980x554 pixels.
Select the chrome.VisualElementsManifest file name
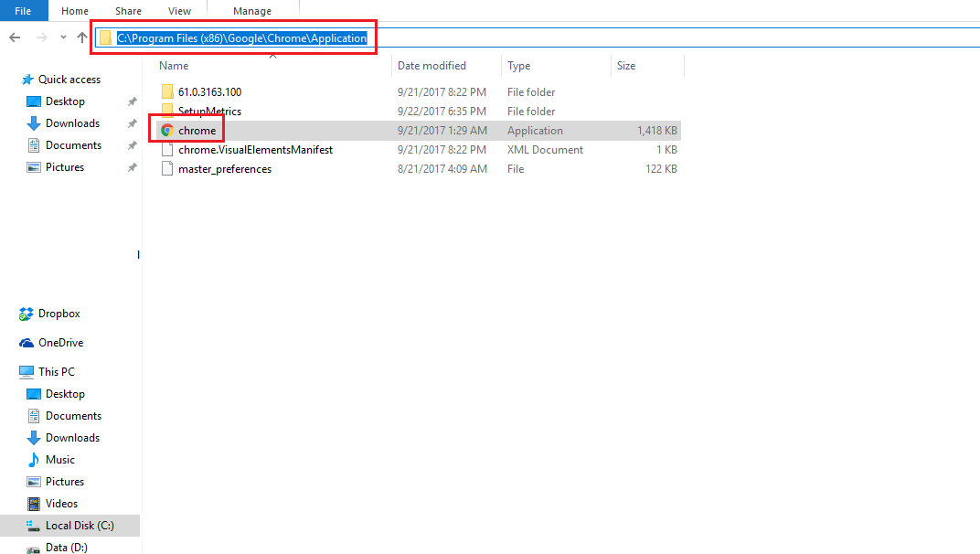click(x=255, y=150)
